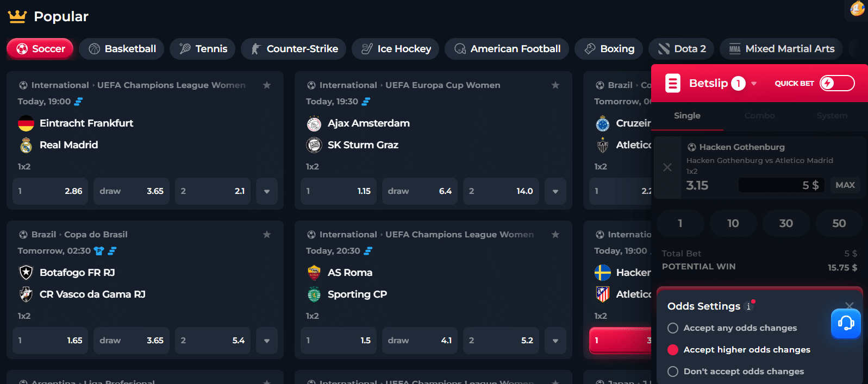Viewport: 868px width, 384px height.
Task: Switch to the Basketball sport tab
Action: (123, 49)
